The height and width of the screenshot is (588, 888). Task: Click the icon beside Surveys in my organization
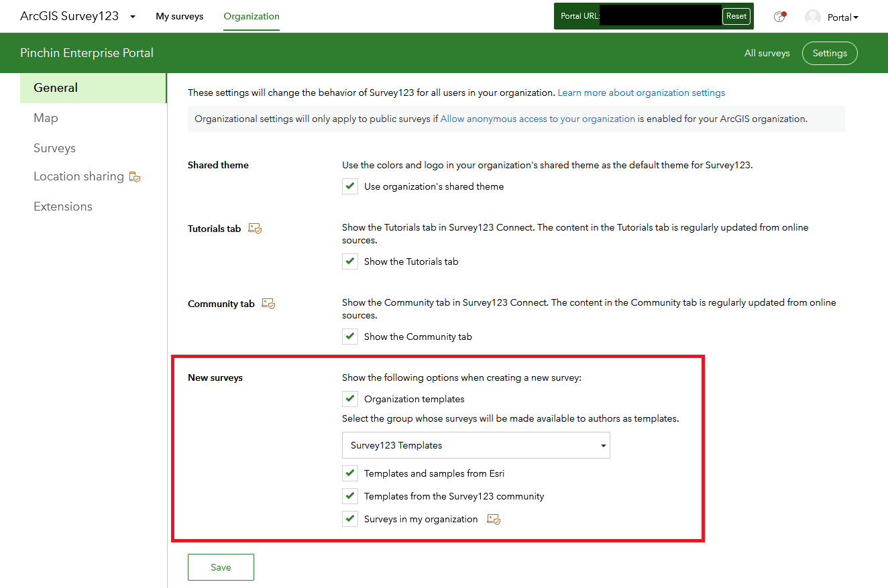pos(494,519)
